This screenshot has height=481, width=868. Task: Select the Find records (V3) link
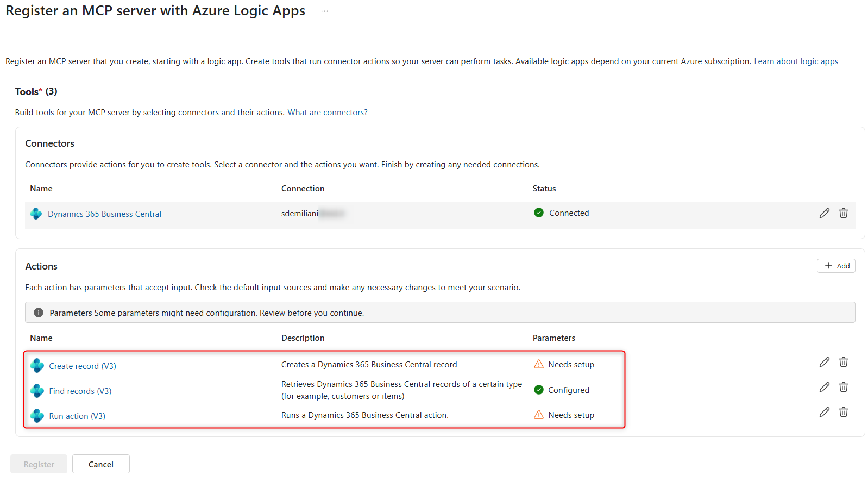pos(80,391)
